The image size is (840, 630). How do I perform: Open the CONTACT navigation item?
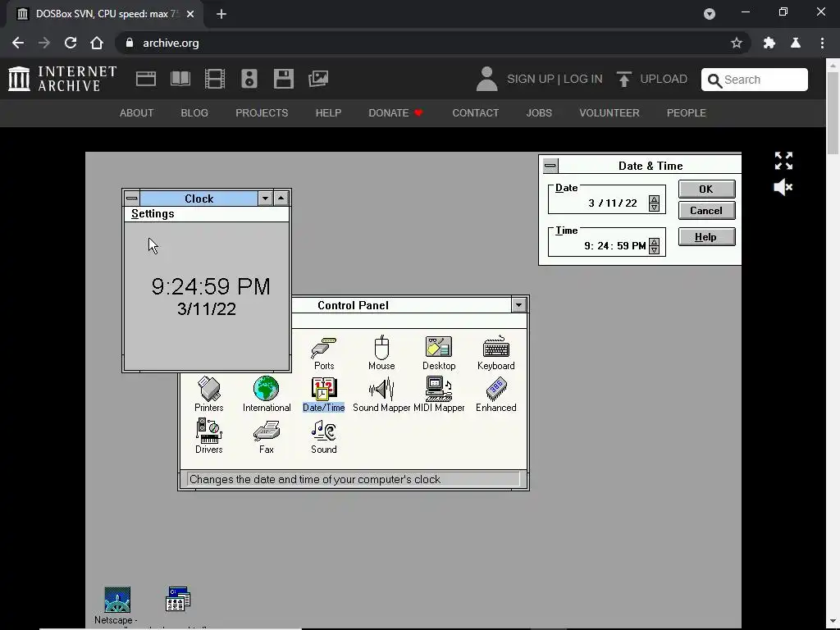(475, 113)
